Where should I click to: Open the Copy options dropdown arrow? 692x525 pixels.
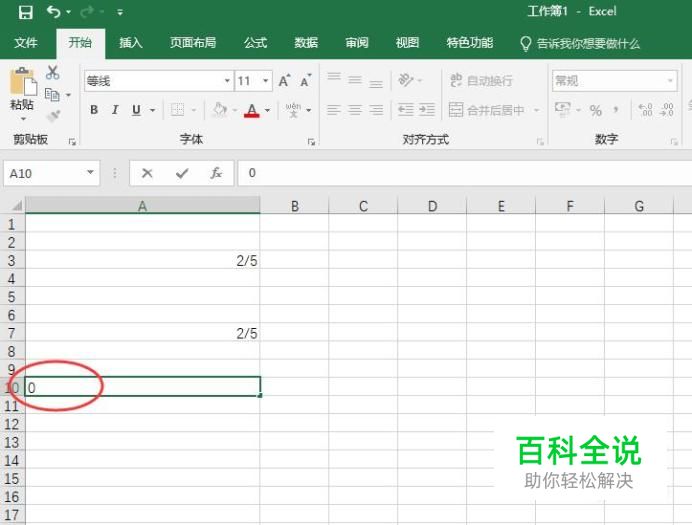[68, 95]
